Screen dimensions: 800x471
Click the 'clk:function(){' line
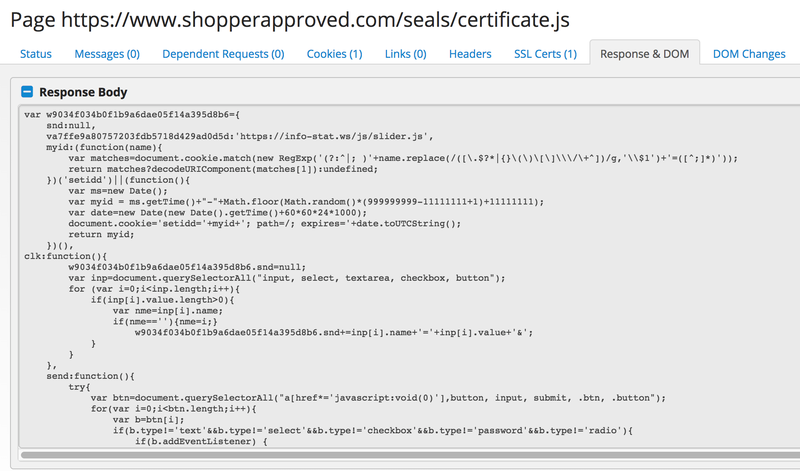tap(65, 256)
